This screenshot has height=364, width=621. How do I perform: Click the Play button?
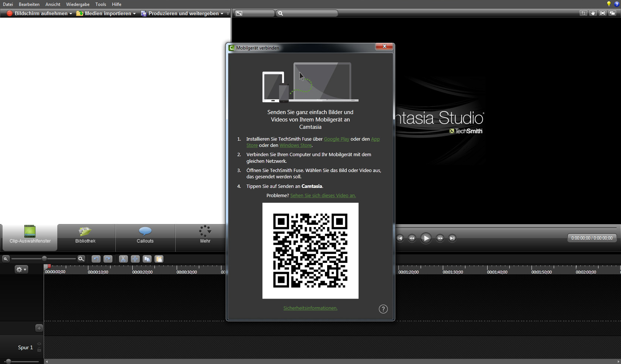click(x=426, y=238)
